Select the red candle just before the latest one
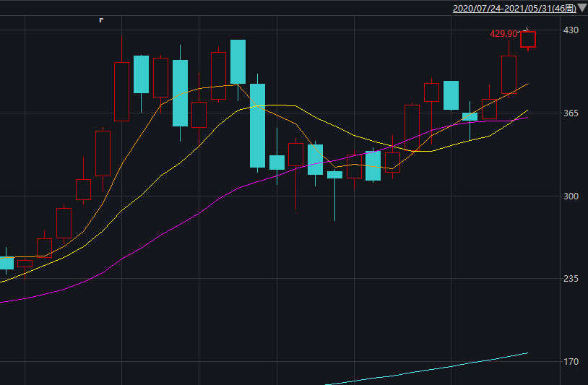 coord(509,74)
